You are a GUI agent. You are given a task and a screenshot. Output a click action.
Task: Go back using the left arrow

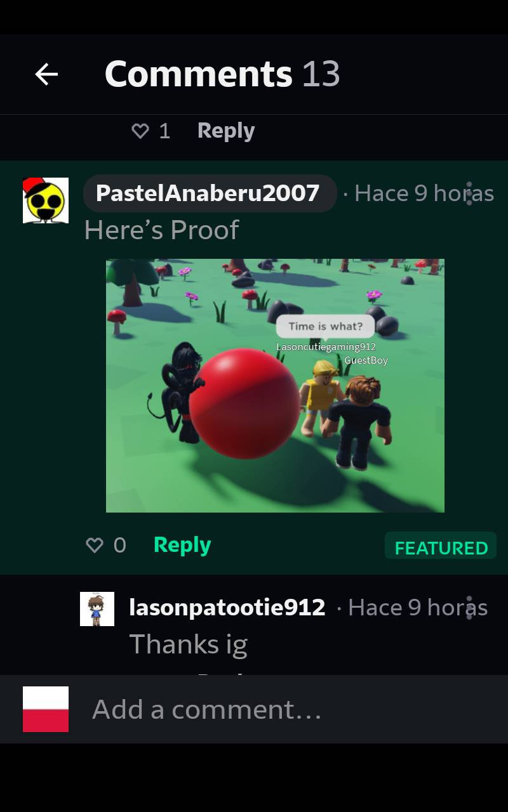(x=46, y=74)
